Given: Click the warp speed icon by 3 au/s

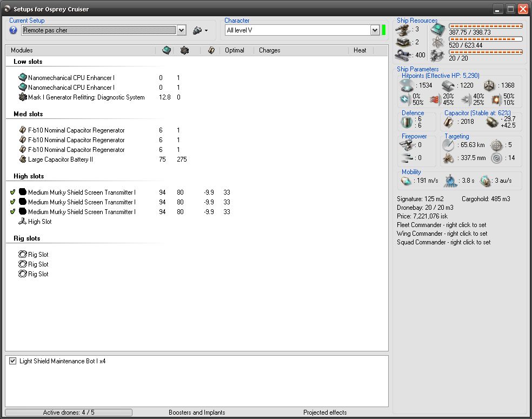Looking at the screenshot, I should tap(485, 181).
